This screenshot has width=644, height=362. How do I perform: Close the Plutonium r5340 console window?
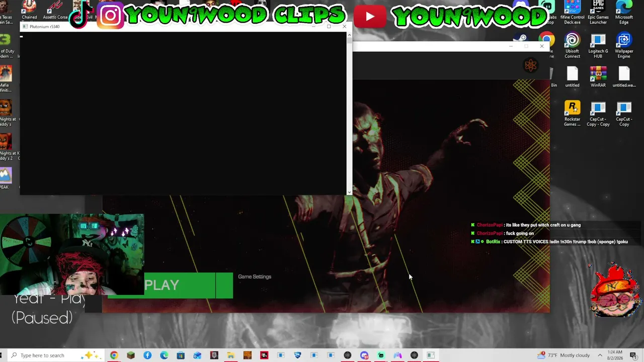[344, 26]
